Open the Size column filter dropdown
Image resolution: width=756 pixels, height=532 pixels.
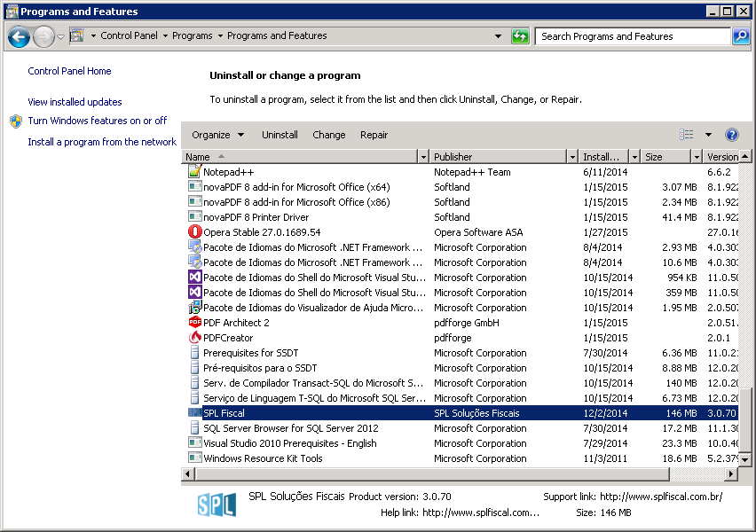(697, 157)
